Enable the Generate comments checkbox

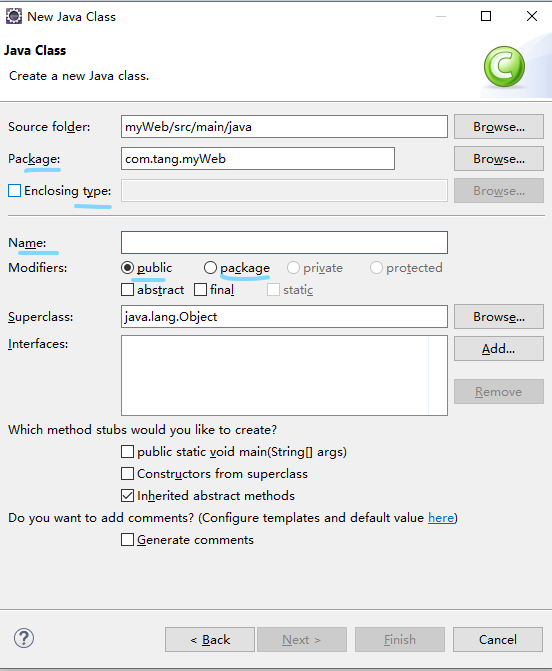coord(128,540)
